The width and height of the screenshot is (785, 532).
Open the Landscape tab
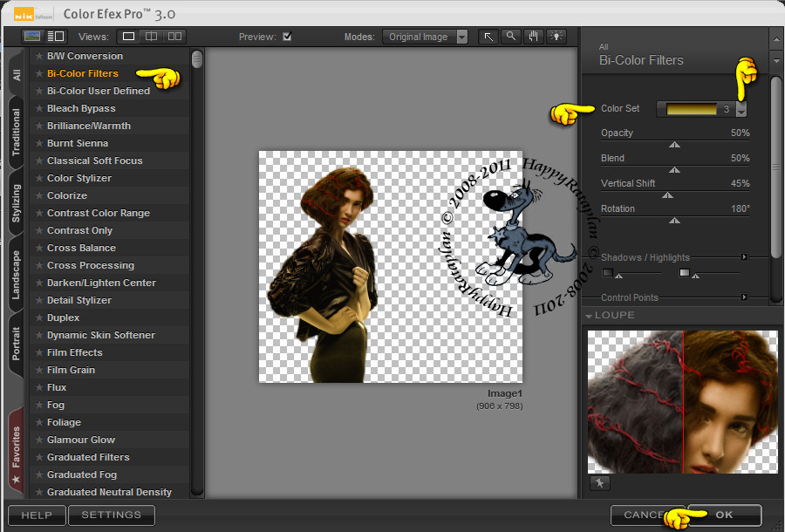click(x=17, y=274)
